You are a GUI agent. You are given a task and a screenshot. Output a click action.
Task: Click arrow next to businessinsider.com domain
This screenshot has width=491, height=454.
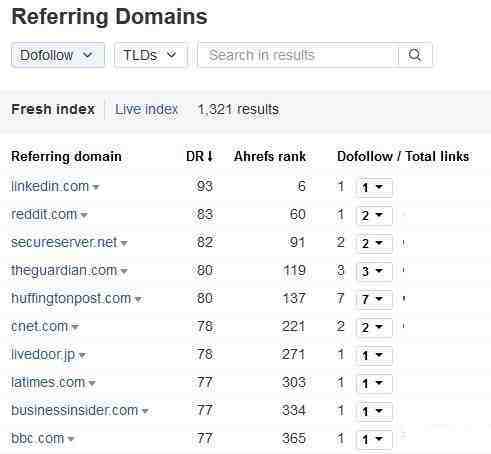click(x=145, y=411)
